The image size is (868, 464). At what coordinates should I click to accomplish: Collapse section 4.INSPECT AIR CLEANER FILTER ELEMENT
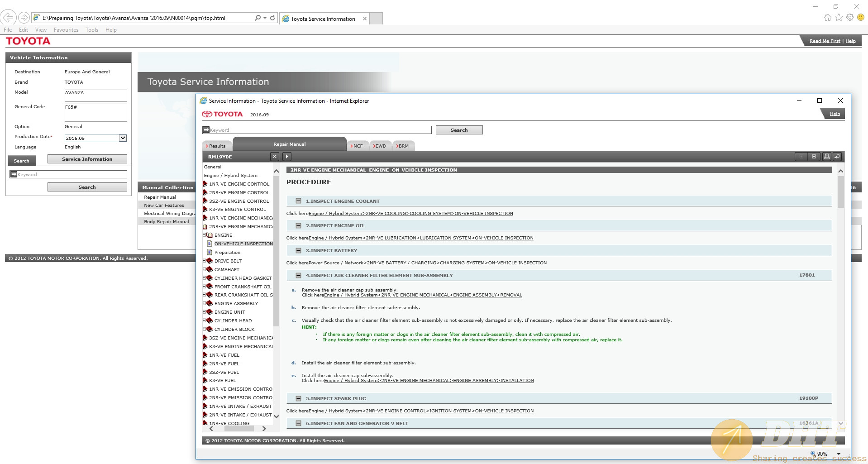click(x=298, y=275)
